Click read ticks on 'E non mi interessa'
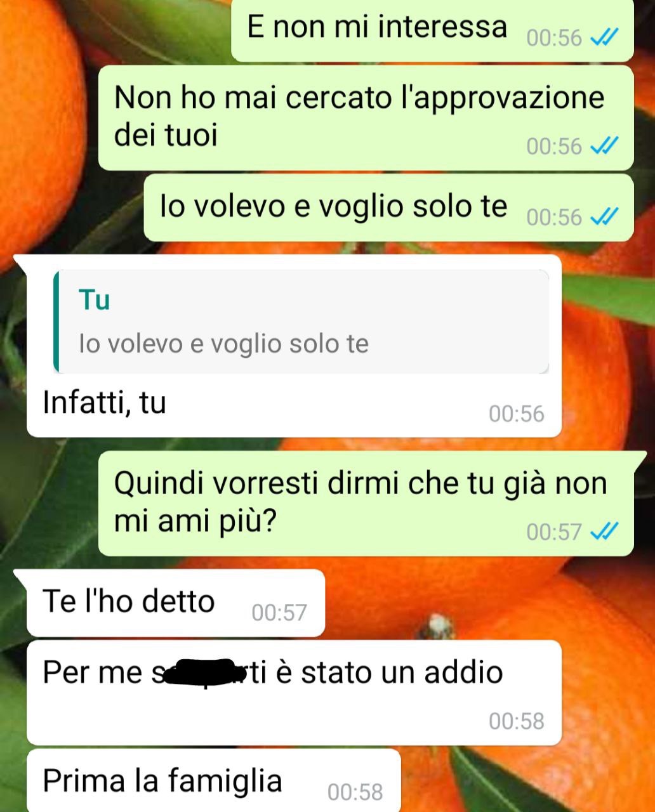655x812 pixels. [604, 38]
